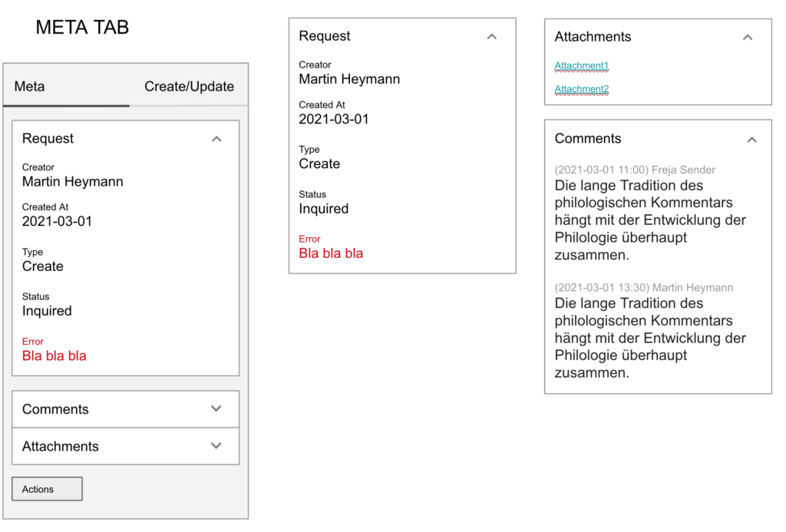Collapse Request section chevron inside the tabbed panel
Viewport: 786px width, 532px height.
pos(216,139)
